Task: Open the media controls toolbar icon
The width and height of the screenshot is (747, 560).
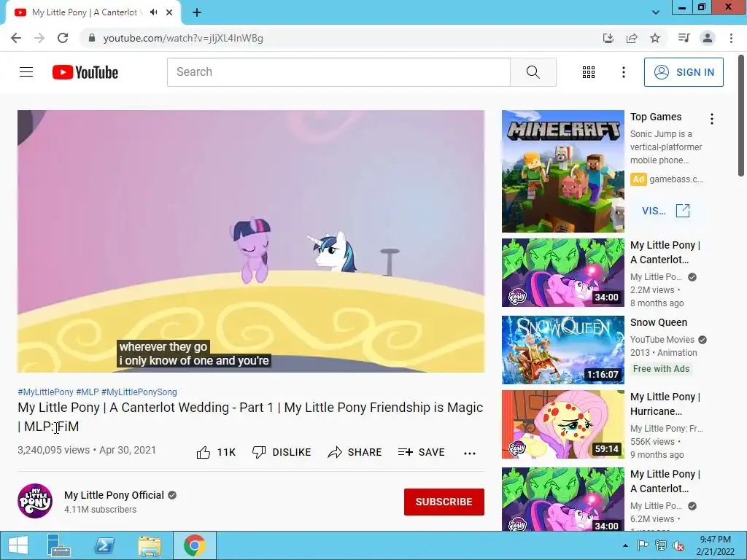Action: tap(684, 38)
